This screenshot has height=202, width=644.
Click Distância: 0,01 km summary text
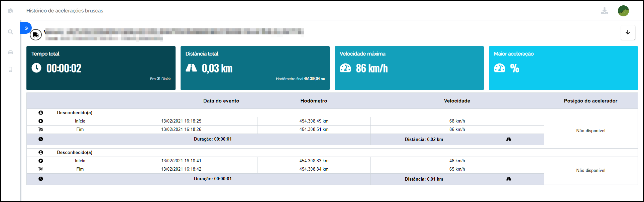(424, 179)
